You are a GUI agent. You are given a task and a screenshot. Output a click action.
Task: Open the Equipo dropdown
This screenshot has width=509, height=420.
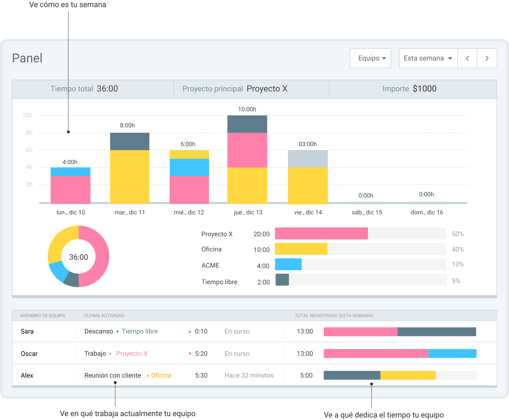tap(370, 58)
